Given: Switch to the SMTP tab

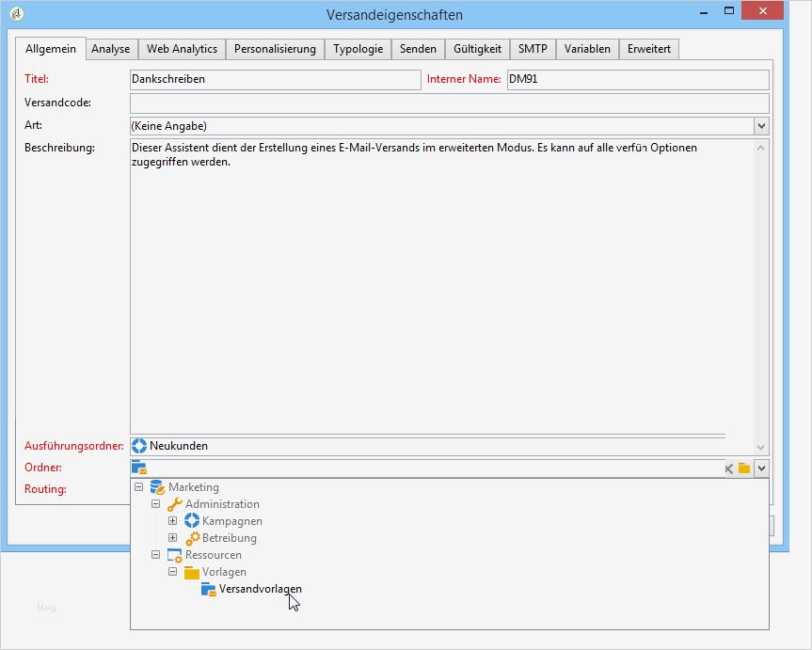Looking at the screenshot, I should tap(533, 49).
